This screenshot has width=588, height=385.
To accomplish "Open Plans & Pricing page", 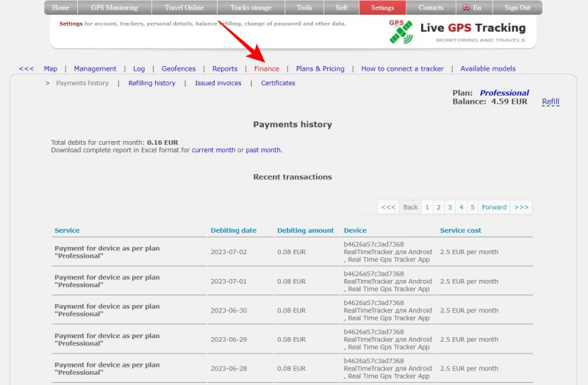I will tap(320, 69).
